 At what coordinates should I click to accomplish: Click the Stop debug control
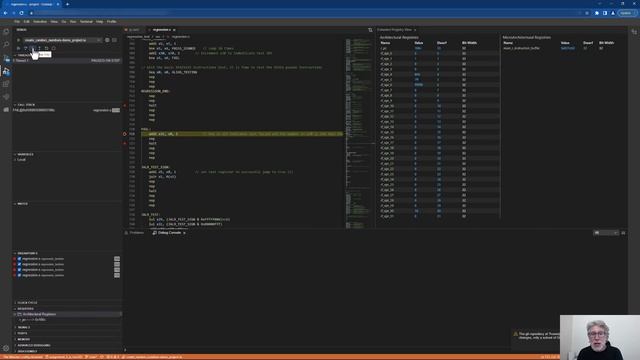53,48
